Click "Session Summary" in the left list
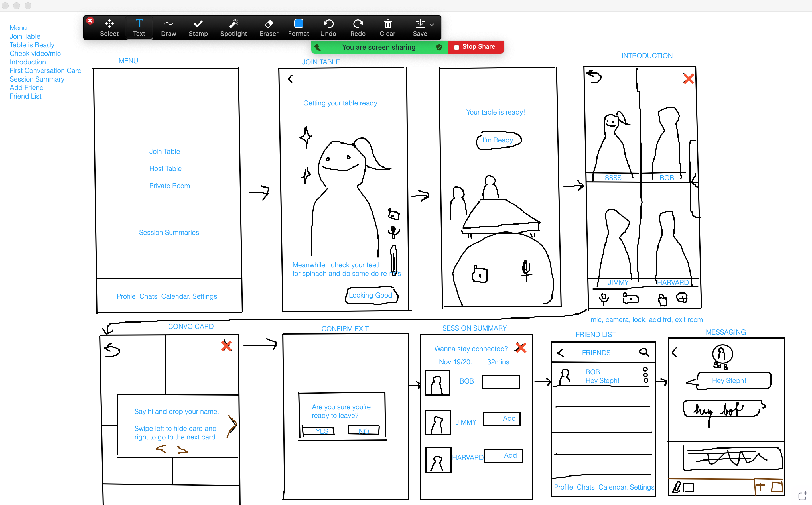This screenshot has height=505, width=812. [37, 79]
